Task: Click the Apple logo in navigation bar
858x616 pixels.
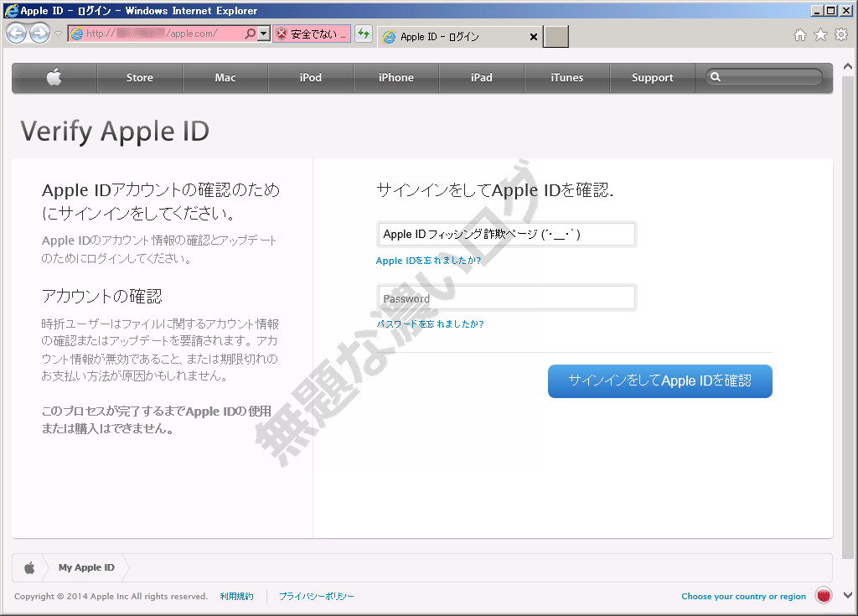Action: [54, 77]
